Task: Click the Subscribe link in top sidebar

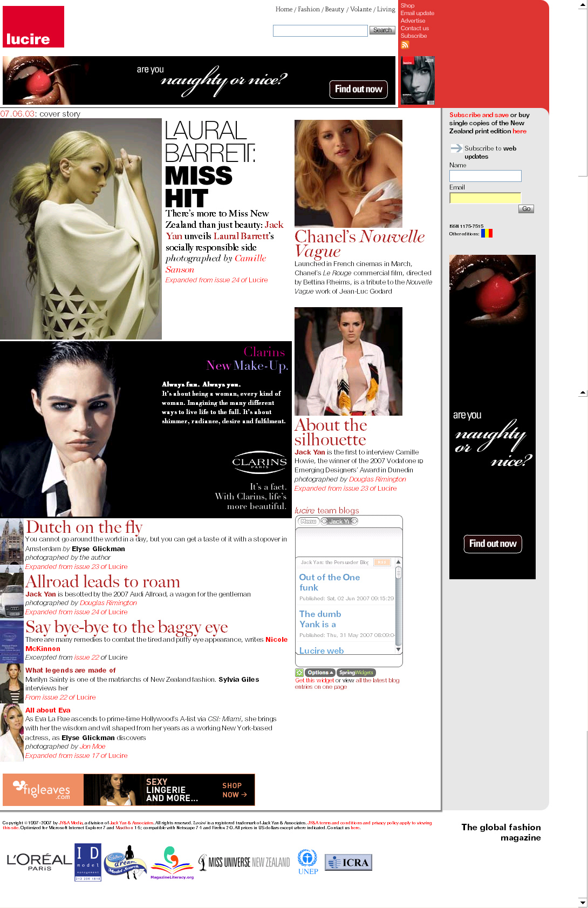Action: tap(414, 36)
